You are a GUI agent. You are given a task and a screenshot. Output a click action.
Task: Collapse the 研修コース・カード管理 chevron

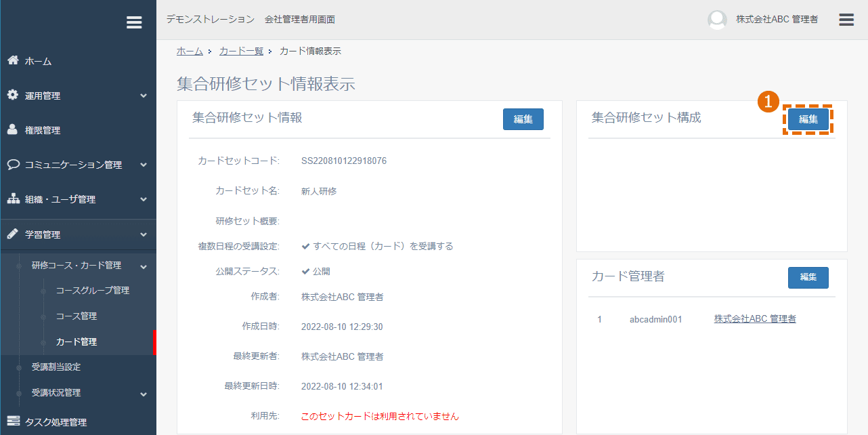click(144, 266)
